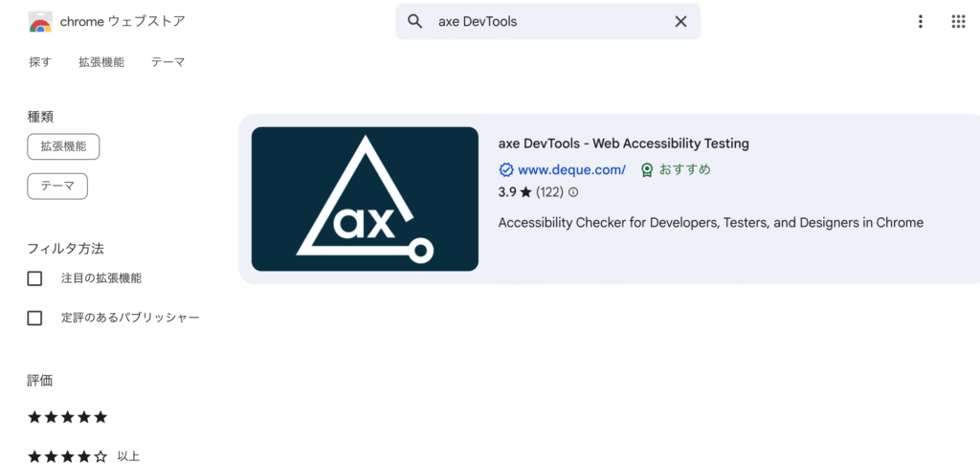Screen dimensions: 980x464
Task: Filter by four stars 以上 rating
Action: [x=83, y=456]
